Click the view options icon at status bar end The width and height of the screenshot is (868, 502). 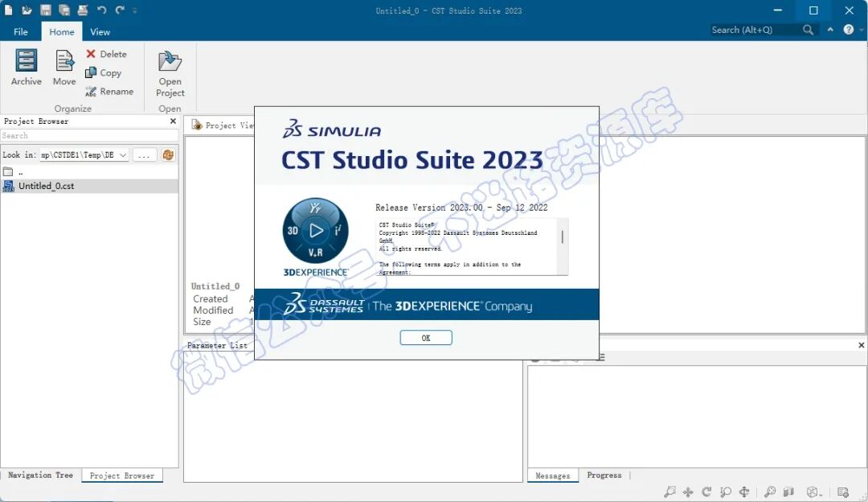(843, 492)
